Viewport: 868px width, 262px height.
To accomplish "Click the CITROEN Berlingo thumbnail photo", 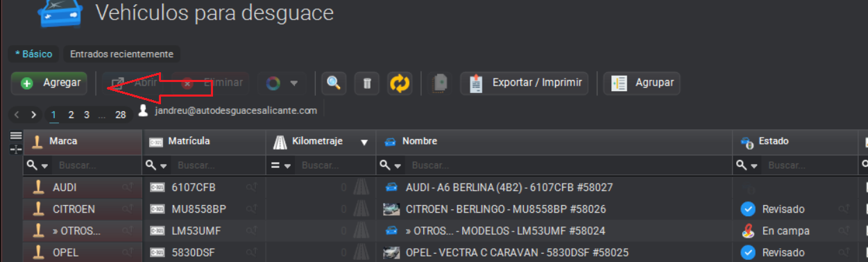I will click(x=391, y=208).
